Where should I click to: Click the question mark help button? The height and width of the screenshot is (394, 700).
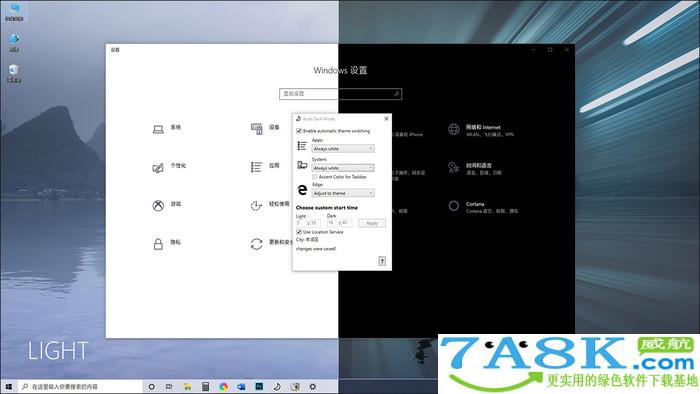point(382,261)
